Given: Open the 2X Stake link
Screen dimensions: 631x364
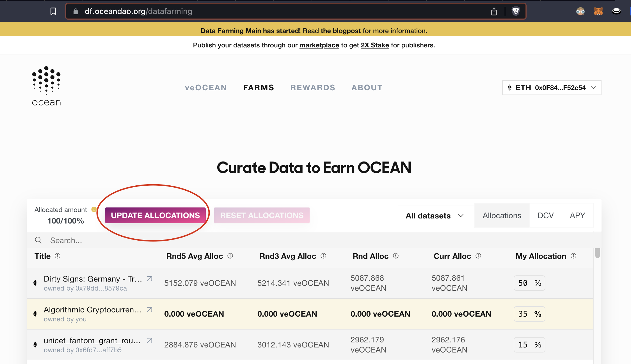Looking at the screenshot, I should click(375, 45).
